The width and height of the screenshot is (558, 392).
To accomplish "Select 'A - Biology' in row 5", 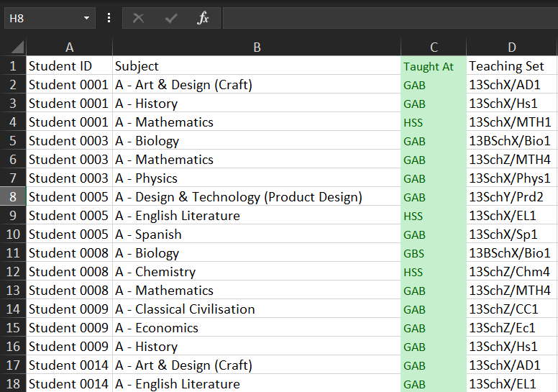I will [x=257, y=141].
